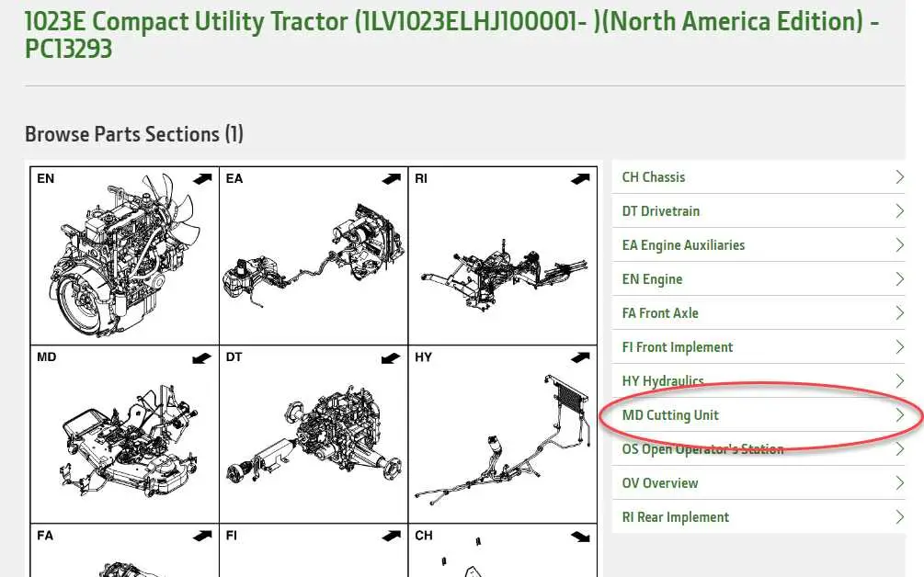The image size is (924, 577).
Task: Click chevron beside MD Cutting Unit
Action: (x=899, y=415)
